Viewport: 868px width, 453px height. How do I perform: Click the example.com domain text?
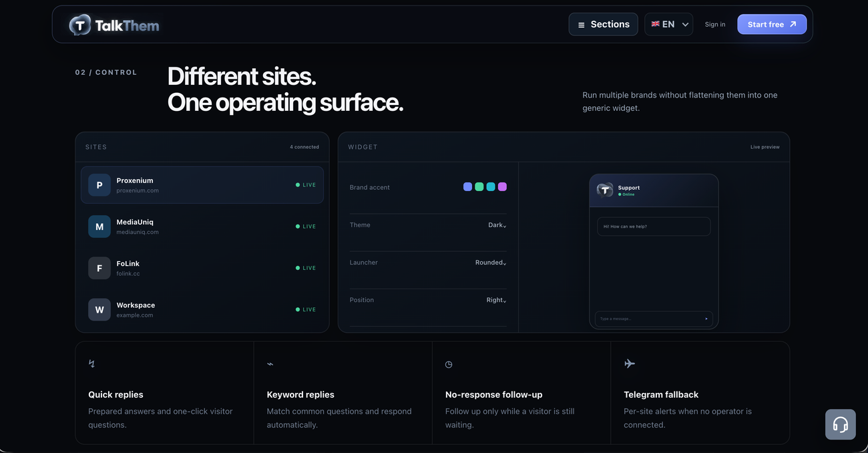coord(135,315)
